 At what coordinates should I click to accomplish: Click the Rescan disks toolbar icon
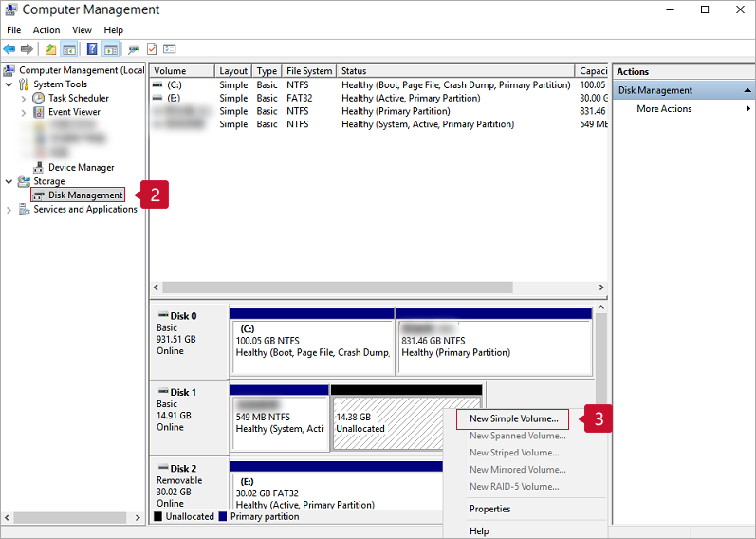(134, 49)
